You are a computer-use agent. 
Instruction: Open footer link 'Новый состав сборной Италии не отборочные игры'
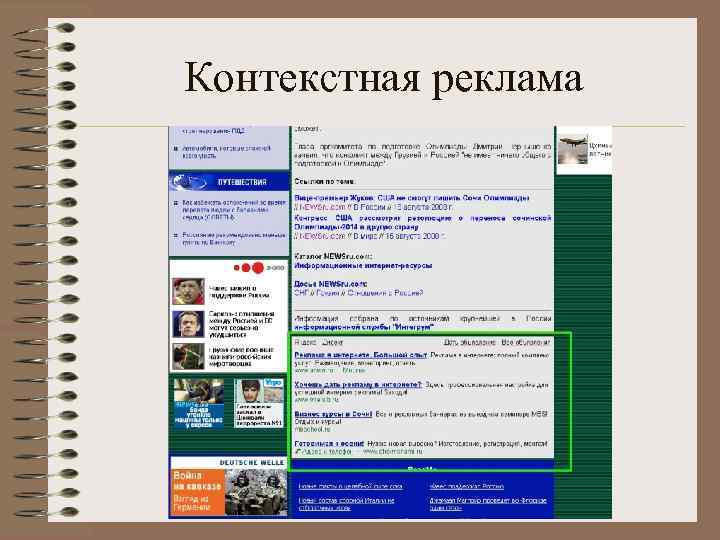pyautogui.click(x=347, y=504)
